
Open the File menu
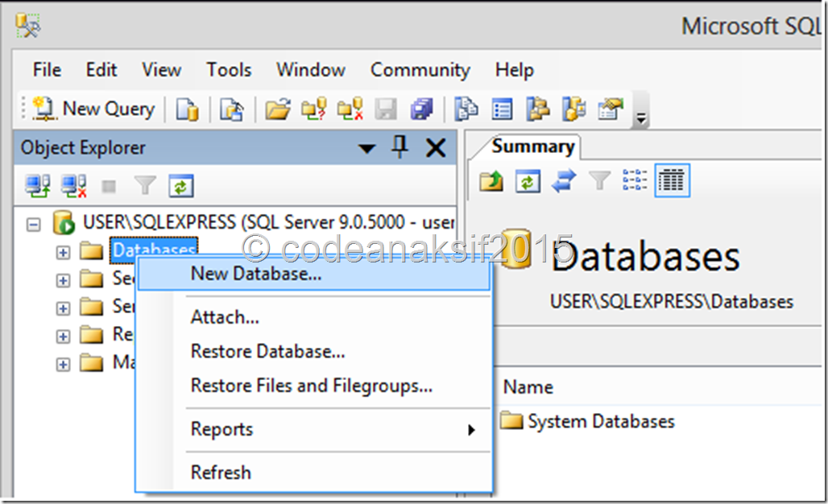[x=47, y=70]
